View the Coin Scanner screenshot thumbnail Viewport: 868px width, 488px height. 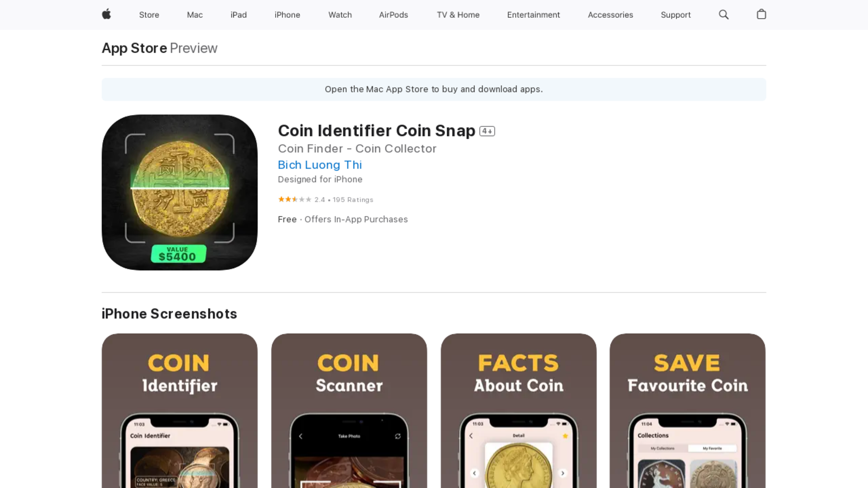tap(349, 411)
